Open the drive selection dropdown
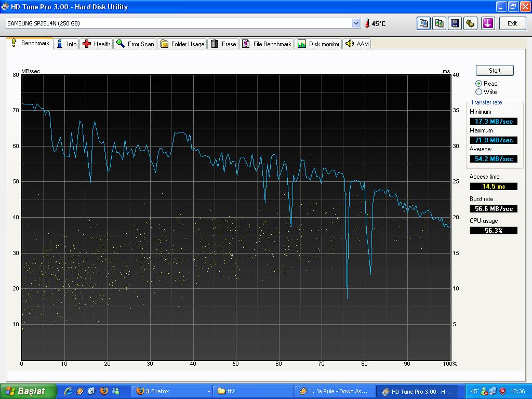The image size is (532, 399). (356, 23)
